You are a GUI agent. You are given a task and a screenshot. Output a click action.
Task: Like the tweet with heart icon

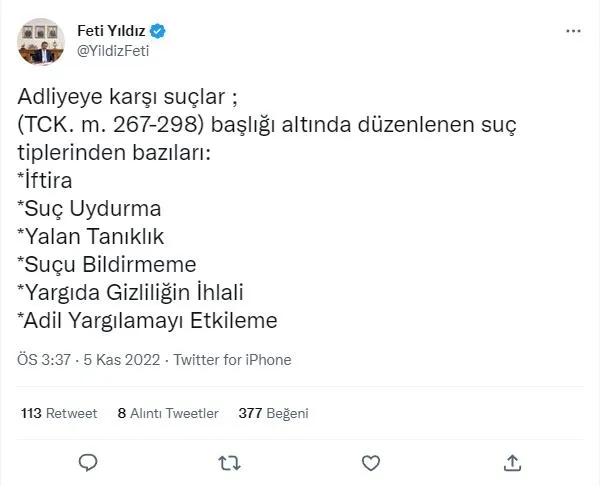370,461
